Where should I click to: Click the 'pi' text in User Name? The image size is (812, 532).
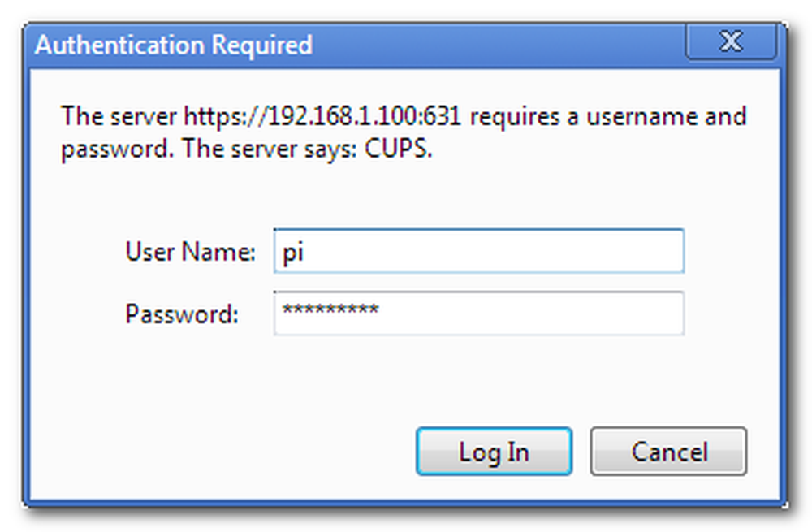point(293,253)
